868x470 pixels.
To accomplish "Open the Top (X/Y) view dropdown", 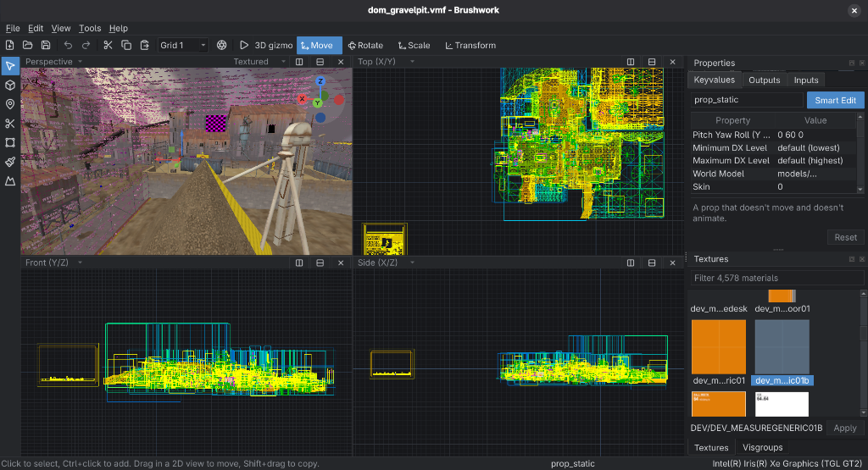I will [386, 61].
